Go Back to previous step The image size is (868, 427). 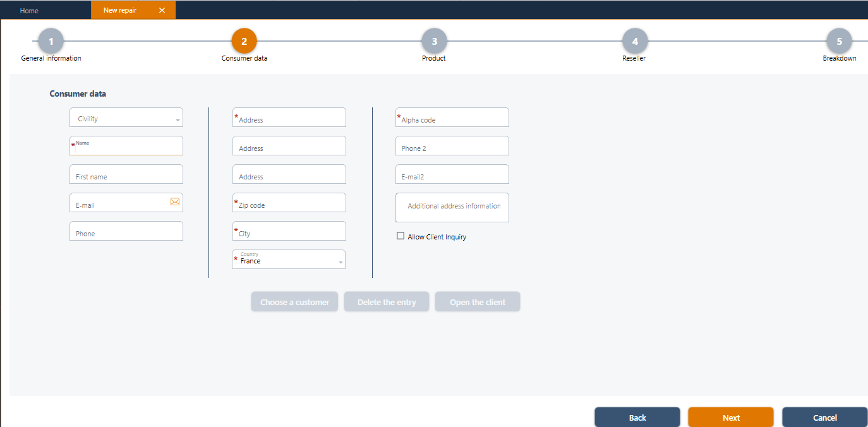pos(637,418)
